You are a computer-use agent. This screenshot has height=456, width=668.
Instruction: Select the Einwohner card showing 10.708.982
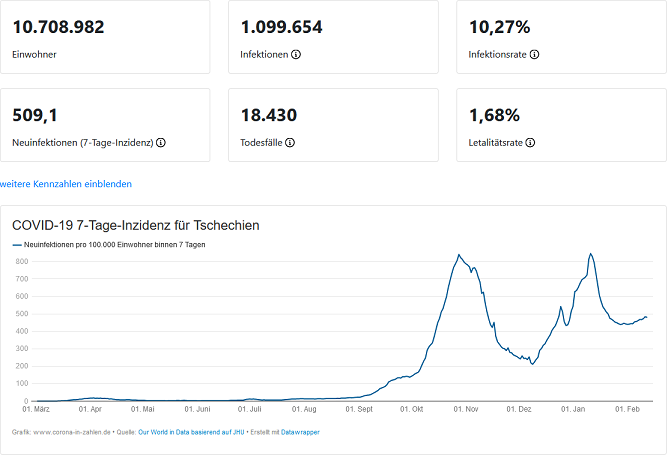(x=105, y=37)
